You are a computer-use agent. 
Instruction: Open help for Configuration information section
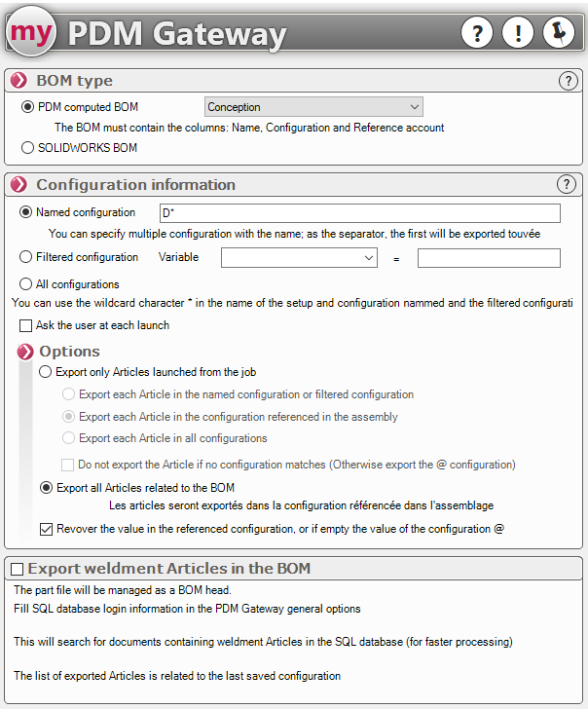pyautogui.click(x=566, y=185)
